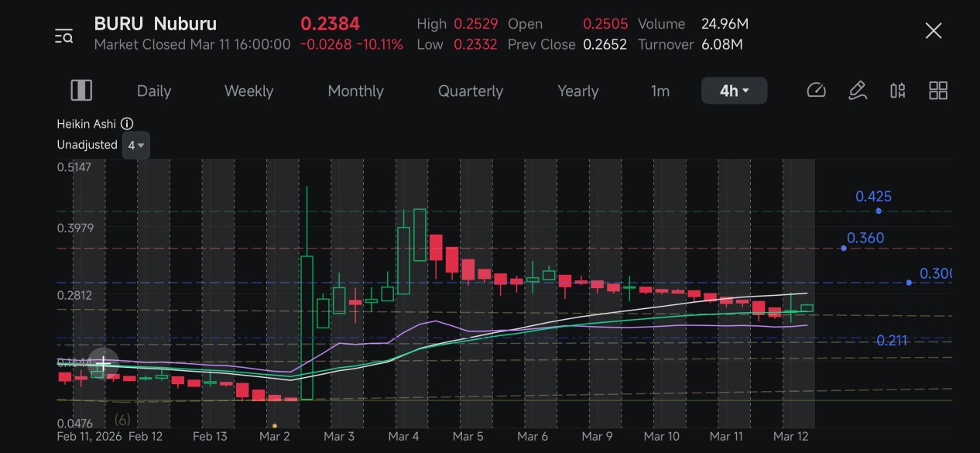Screen dimensions: 980x453
Task: Select the Monthly timeframe
Action: [355, 91]
